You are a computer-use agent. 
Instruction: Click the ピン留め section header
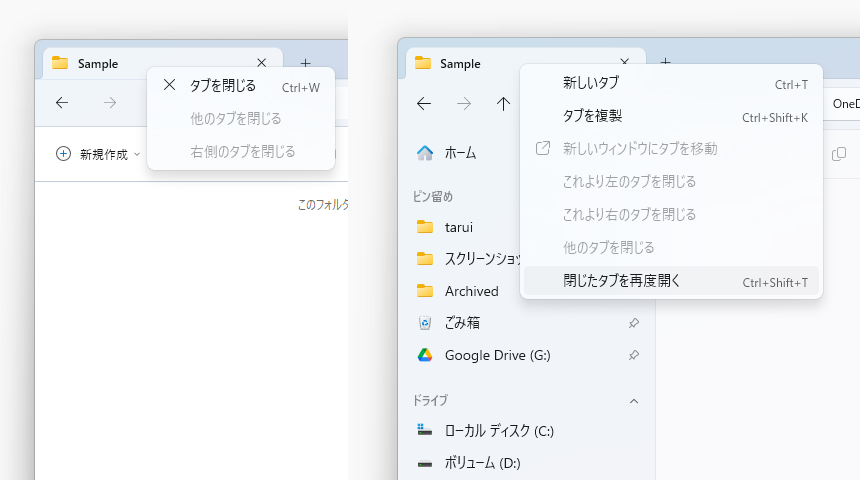point(433,196)
